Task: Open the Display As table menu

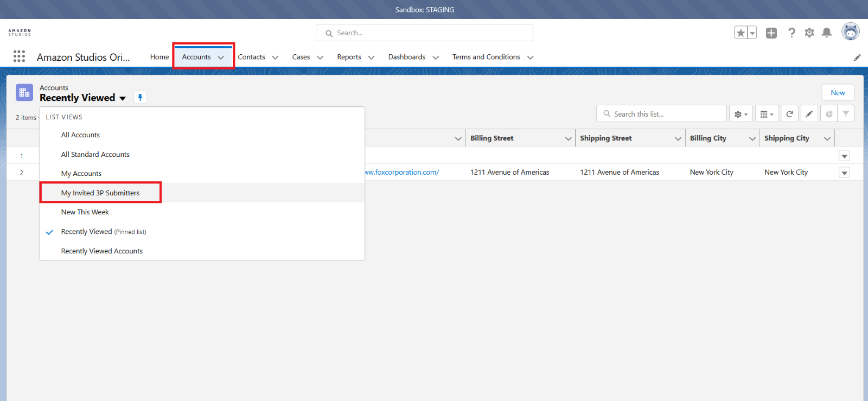Action: point(767,114)
